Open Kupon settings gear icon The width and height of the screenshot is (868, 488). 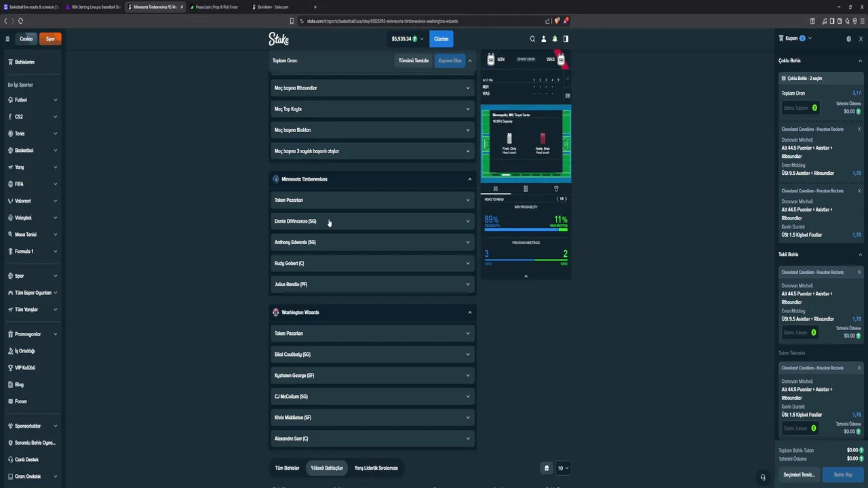click(x=848, y=39)
